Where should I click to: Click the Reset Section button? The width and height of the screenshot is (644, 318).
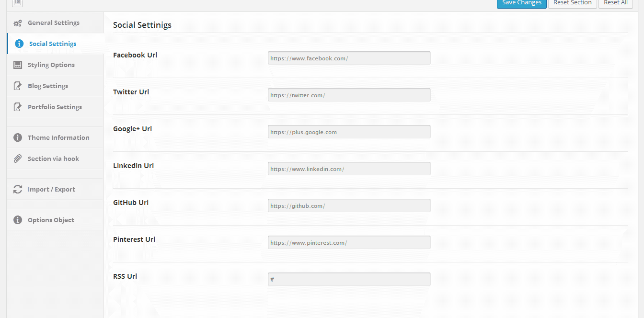[572, 3]
